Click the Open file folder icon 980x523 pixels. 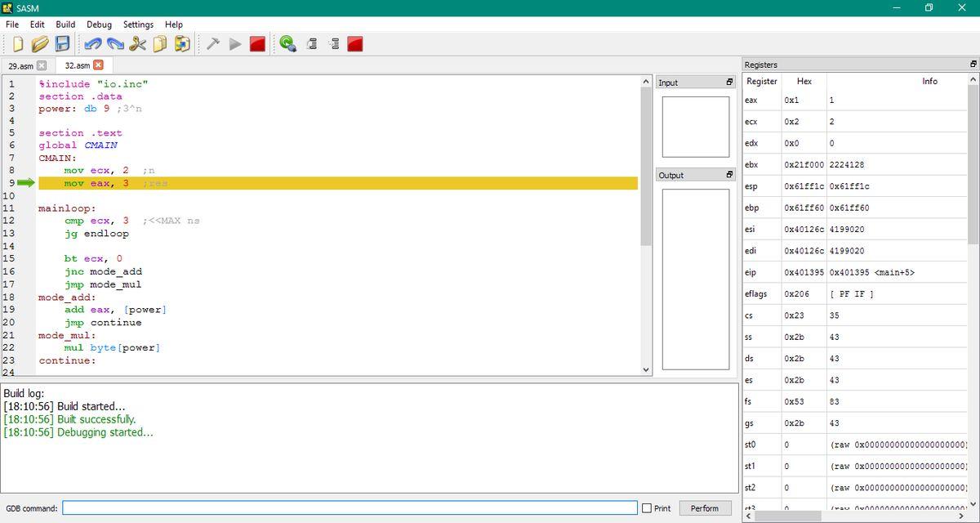pos(39,44)
